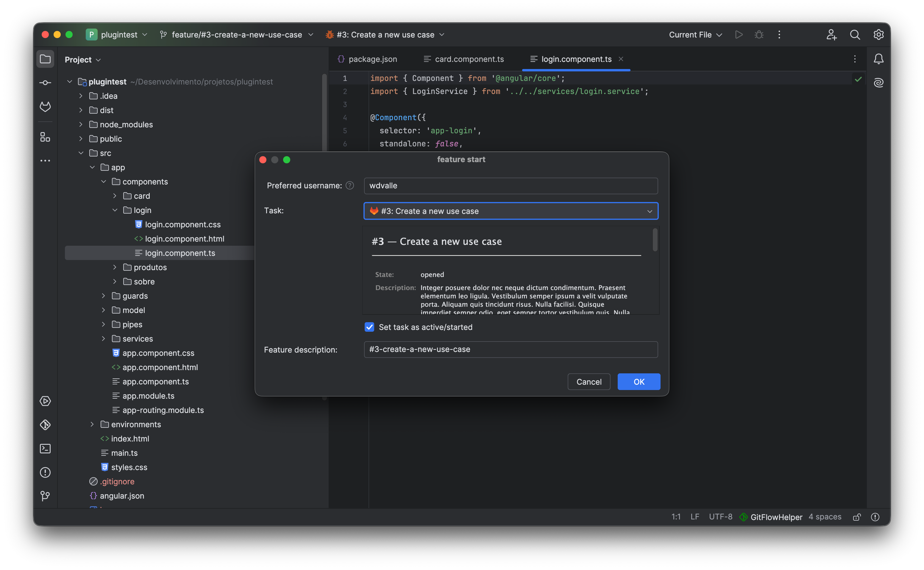The height and width of the screenshot is (570, 924).
Task: Open the feature branch dropdown
Action: click(x=236, y=35)
